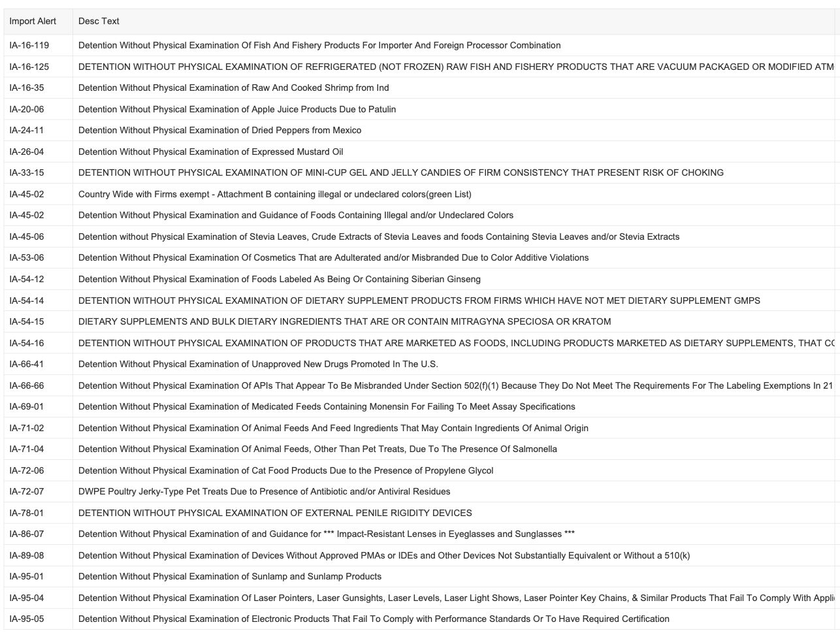Open import alert IA-54-12
Image resolution: width=840 pixels, height=635 pixels.
(27, 279)
